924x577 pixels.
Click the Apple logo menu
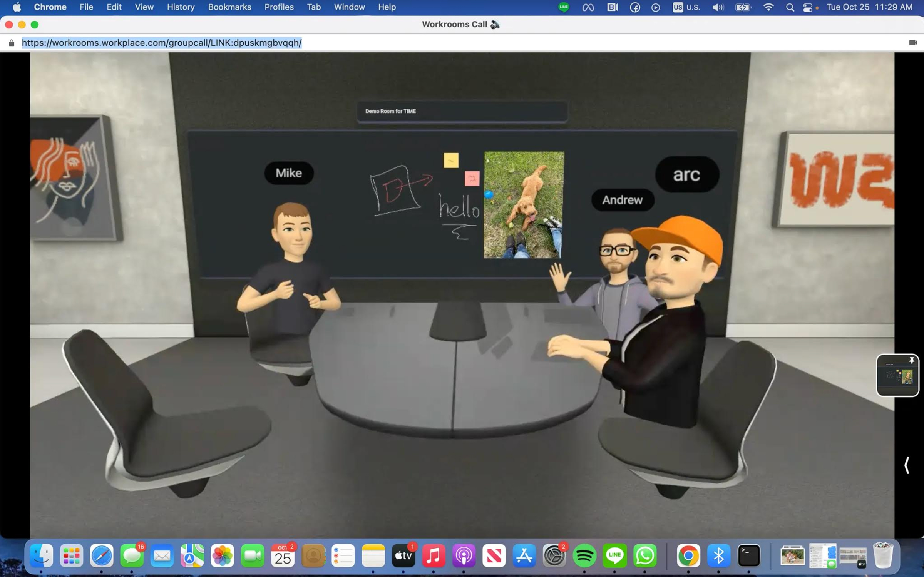point(17,7)
